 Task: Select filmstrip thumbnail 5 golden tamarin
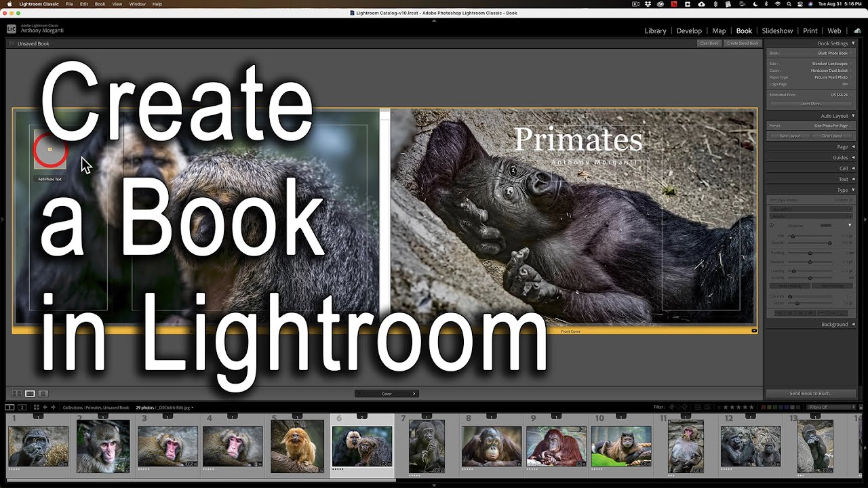point(297,445)
